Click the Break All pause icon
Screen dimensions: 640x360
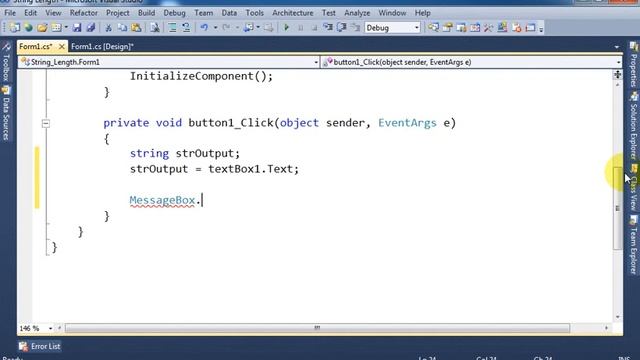[300, 28]
